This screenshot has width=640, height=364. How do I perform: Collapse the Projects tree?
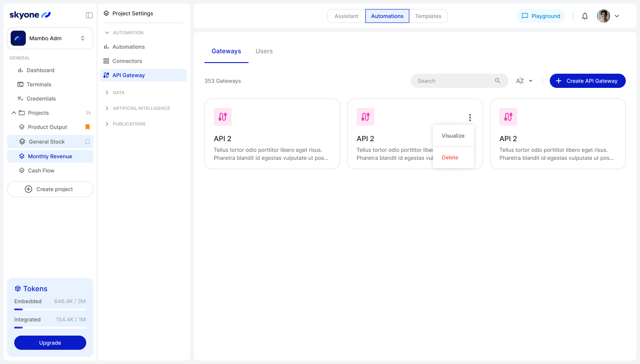[x=14, y=113]
